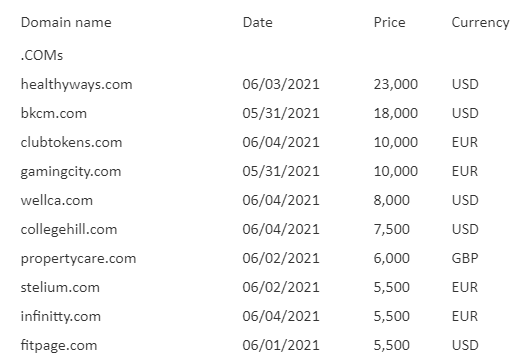Click the Date column header

[x=257, y=23]
